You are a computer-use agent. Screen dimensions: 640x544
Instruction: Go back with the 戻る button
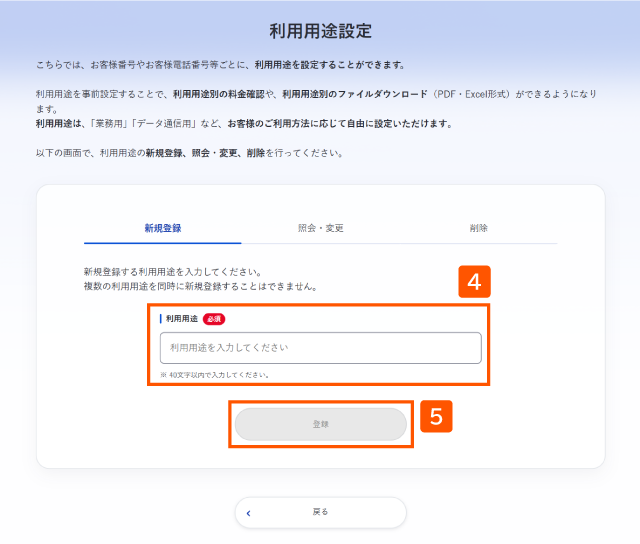(320, 512)
